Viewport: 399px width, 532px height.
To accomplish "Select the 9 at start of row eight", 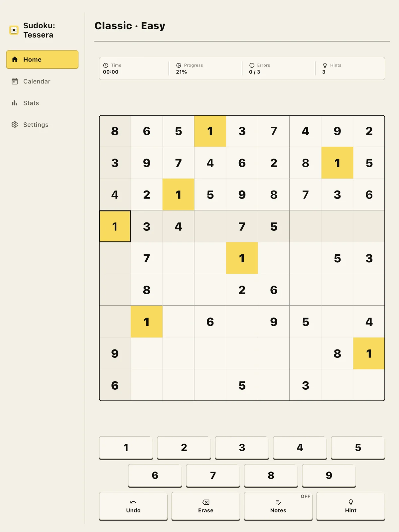I will tap(115, 353).
